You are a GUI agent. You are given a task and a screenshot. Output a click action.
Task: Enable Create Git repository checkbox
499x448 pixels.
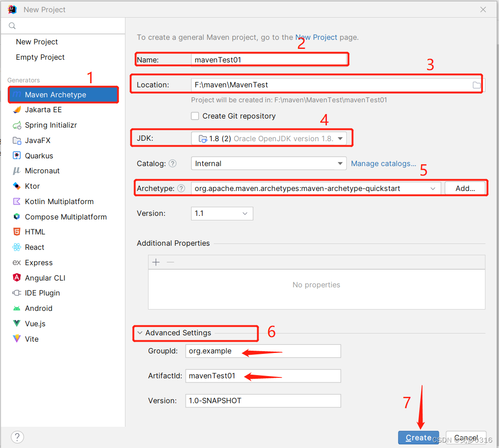[195, 116]
